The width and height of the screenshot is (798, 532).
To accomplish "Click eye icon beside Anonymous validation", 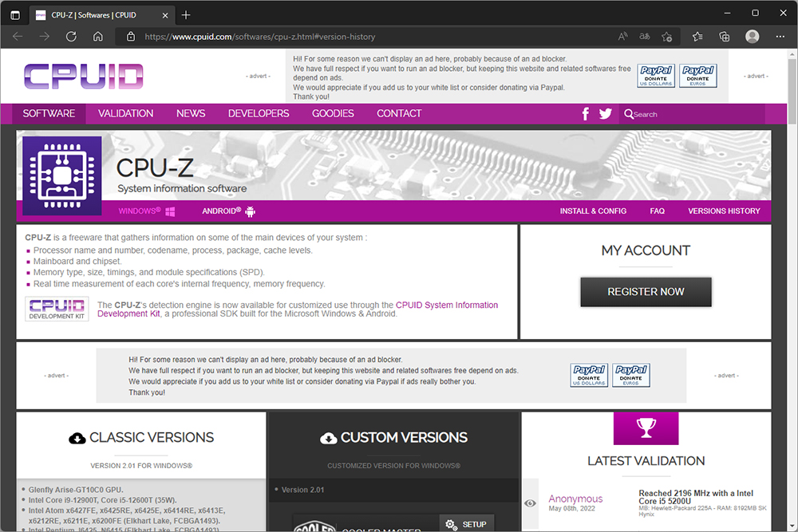I will pyautogui.click(x=530, y=503).
